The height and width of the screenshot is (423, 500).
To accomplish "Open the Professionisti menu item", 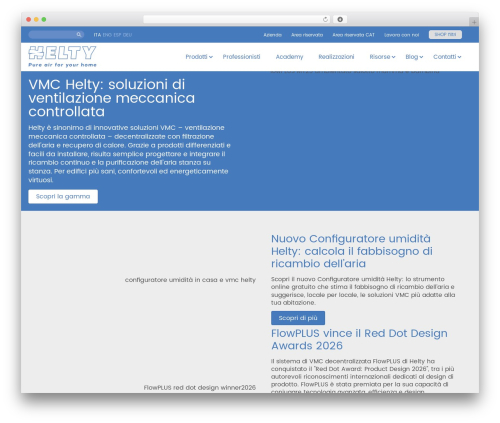I will coord(241,57).
